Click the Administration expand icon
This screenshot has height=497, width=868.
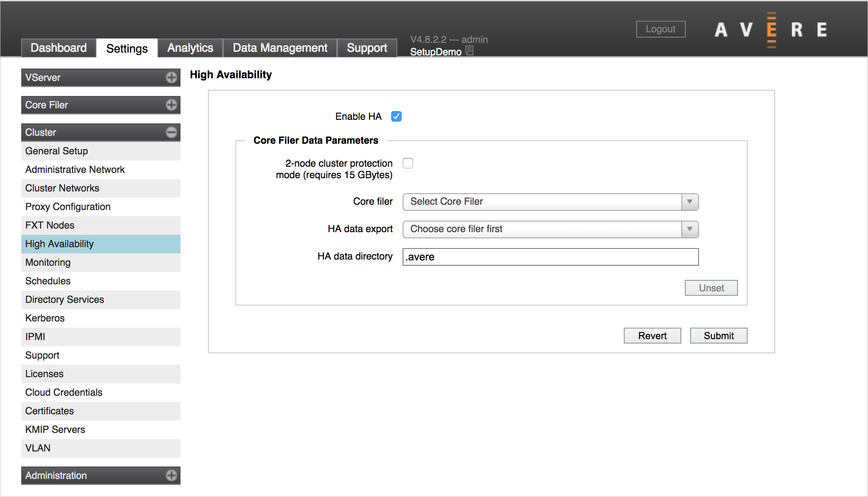pos(172,475)
